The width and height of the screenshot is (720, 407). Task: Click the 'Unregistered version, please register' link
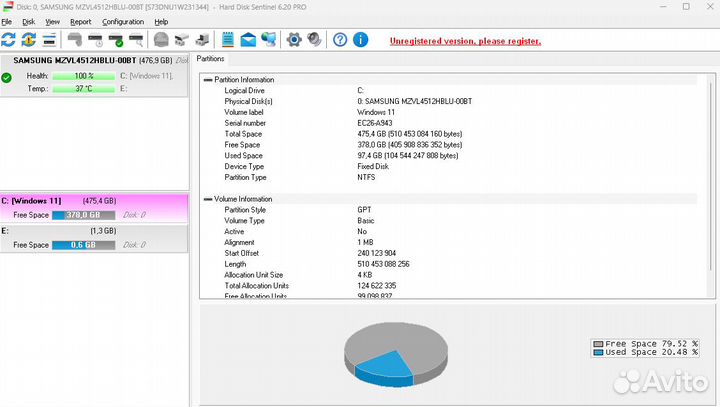click(465, 41)
